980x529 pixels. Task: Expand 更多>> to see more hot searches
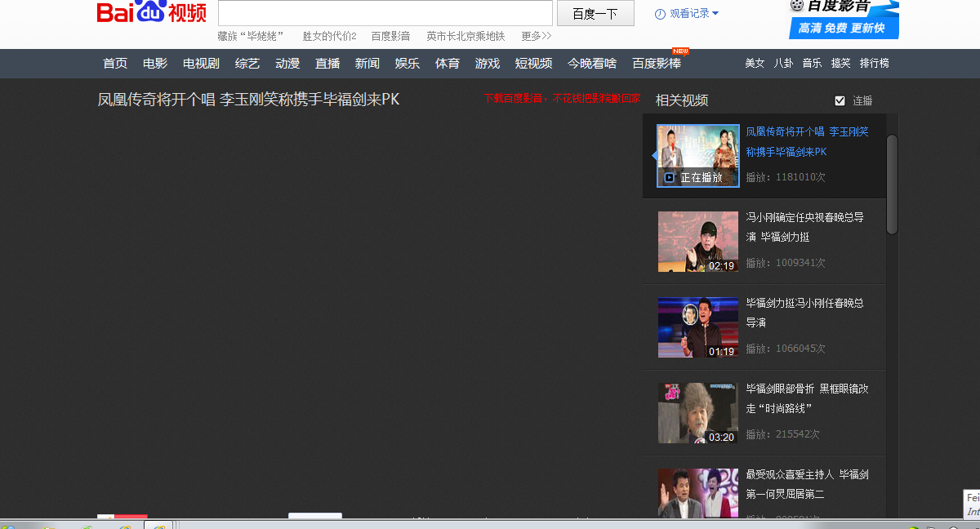(535, 36)
